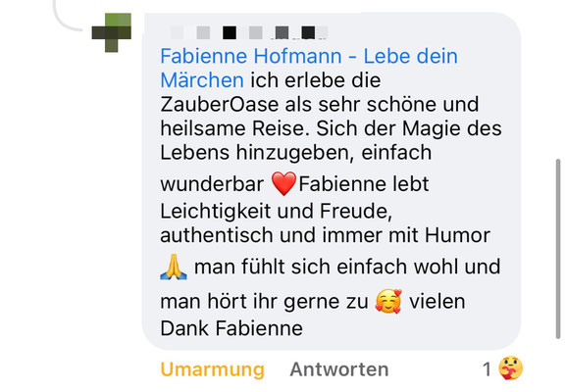
Task: Show who reacted via the count 1
Action: (x=487, y=369)
